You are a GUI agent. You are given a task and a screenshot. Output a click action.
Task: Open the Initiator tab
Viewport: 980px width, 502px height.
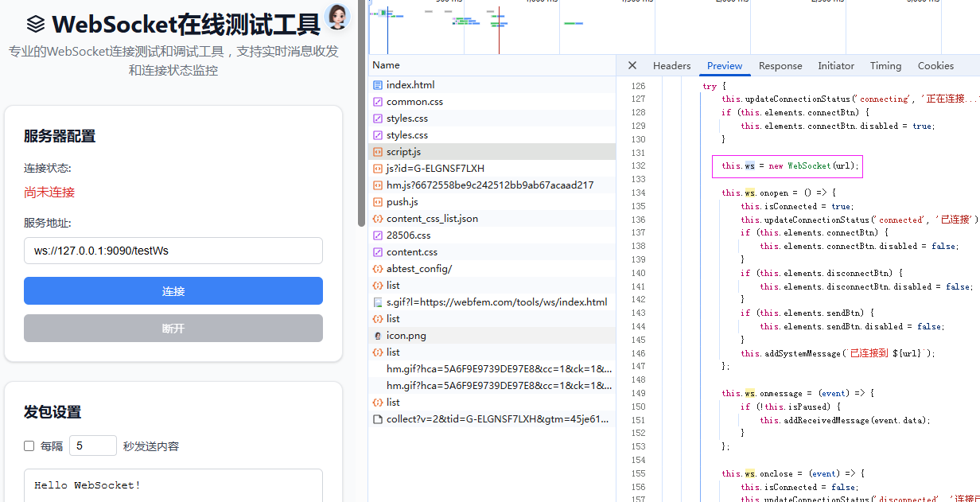coord(836,66)
